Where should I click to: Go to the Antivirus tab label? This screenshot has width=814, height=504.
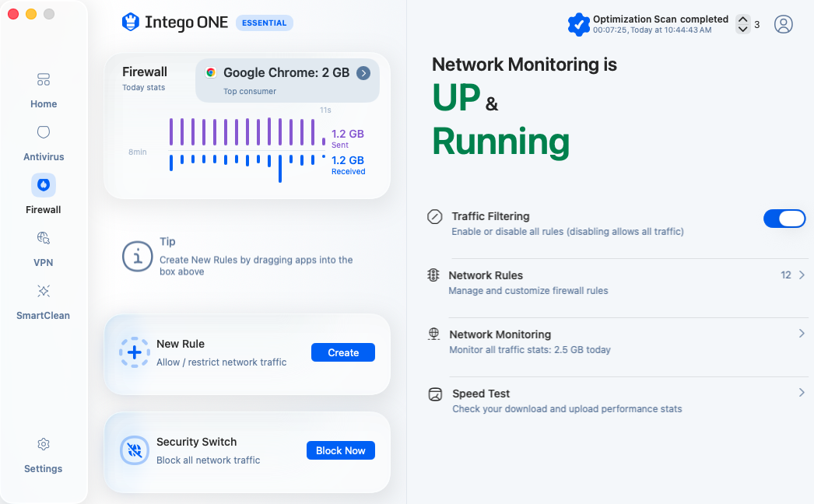click(44, 157)
